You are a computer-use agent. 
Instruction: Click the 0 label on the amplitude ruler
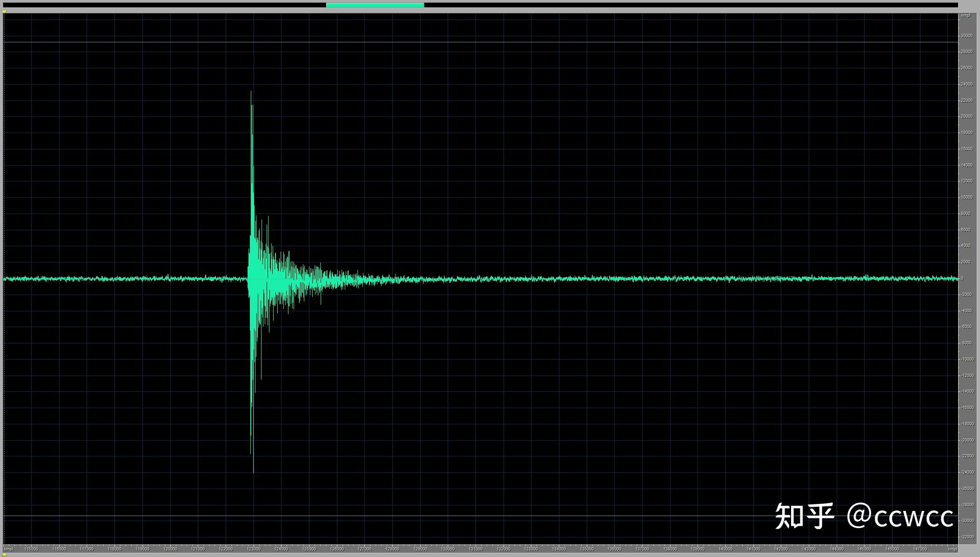962,278
